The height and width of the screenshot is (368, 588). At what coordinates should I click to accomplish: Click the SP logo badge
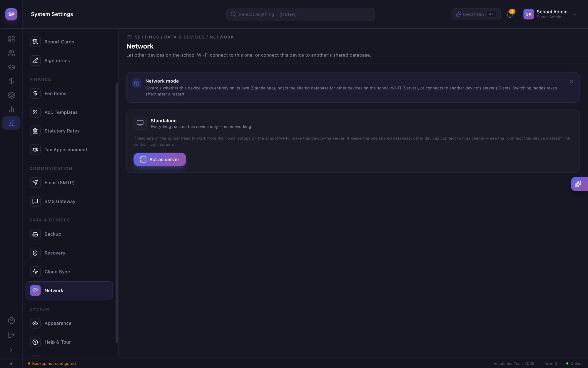[11, 14]
